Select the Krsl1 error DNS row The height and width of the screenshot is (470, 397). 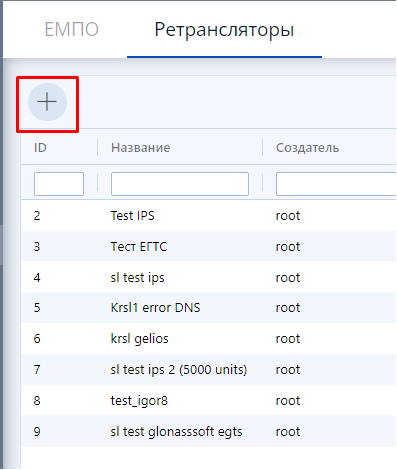click(208, 308)
